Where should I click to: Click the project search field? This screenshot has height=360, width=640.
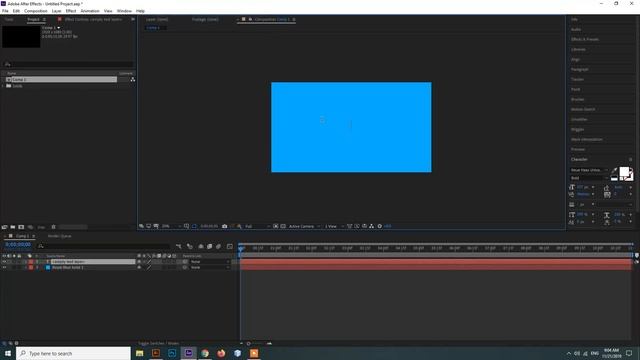(68, 64)
